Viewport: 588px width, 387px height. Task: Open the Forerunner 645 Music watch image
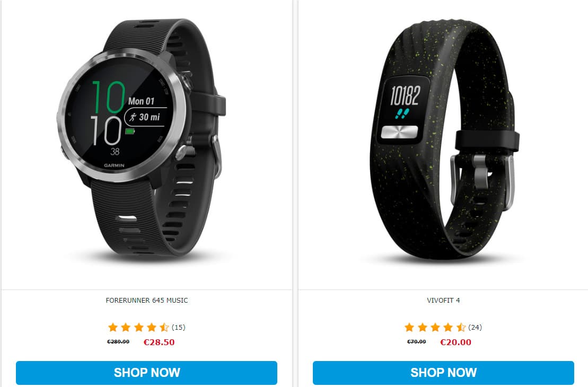coord(142,138)
